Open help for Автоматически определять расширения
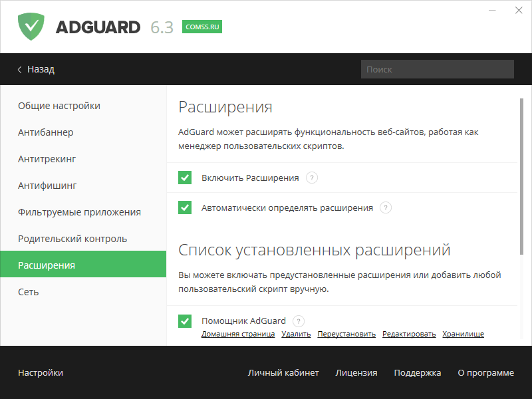The height and width of the screenshot is (399, 532). [x=386, y=207]
